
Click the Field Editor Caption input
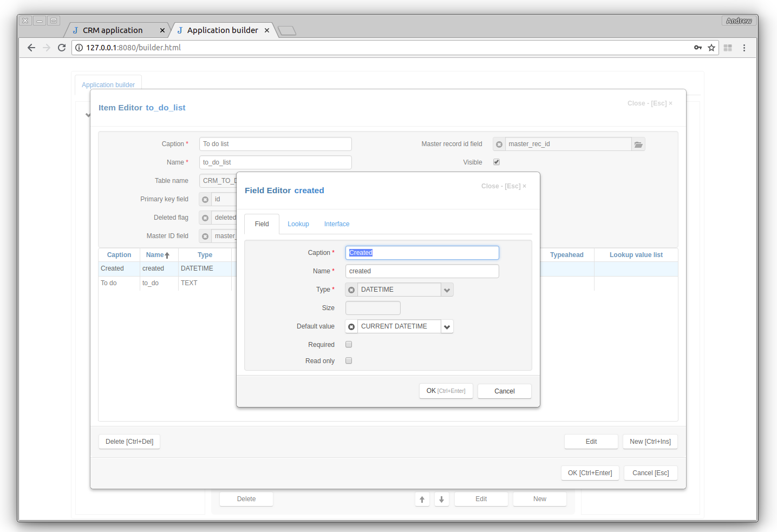[422, 253]
